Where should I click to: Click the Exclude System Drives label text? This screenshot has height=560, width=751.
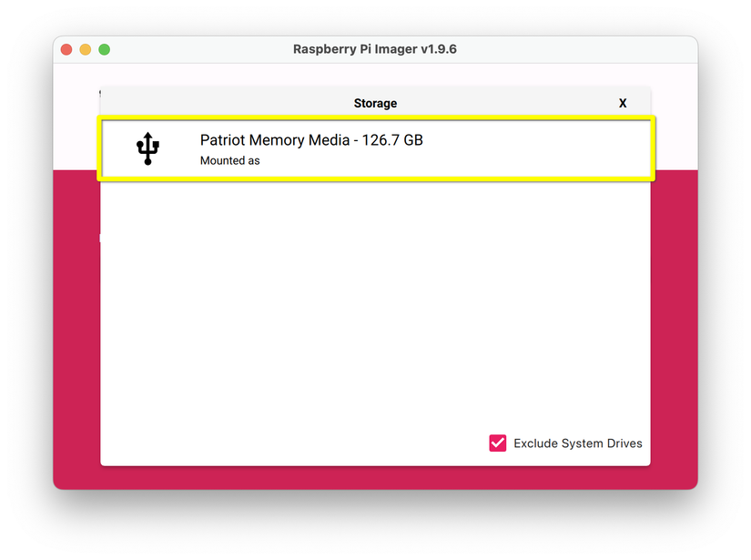576,443
